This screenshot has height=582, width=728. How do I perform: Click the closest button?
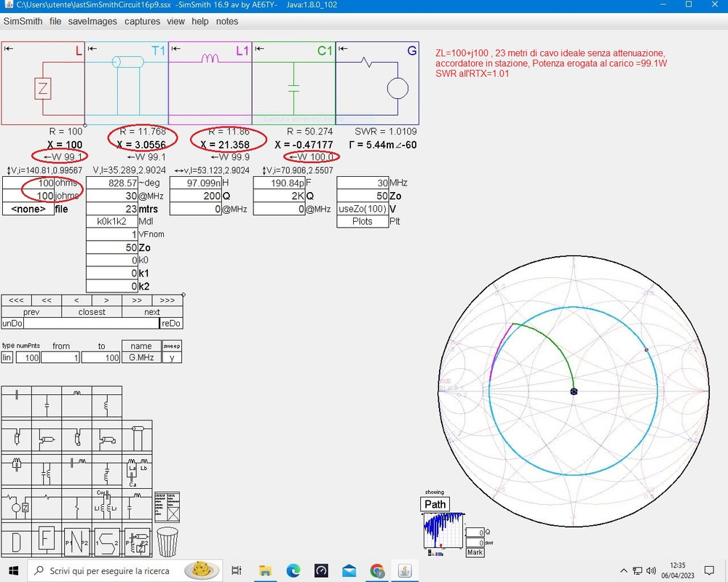click(x=92, y=312)
